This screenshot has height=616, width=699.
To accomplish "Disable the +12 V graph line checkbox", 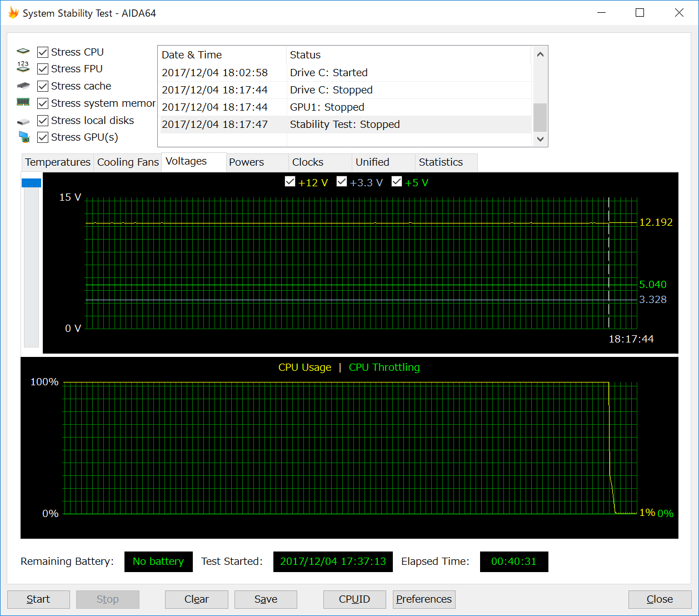I will click(290, 182).
